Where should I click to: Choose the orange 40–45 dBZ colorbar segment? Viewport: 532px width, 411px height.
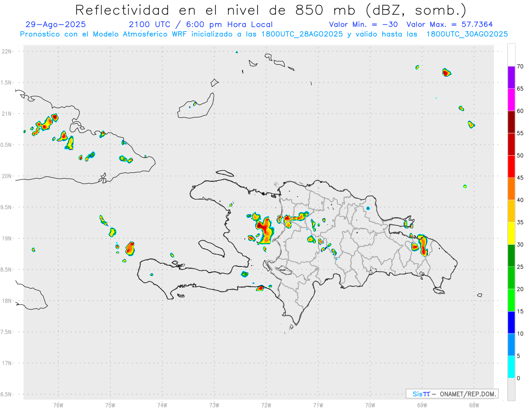point(511,189)
